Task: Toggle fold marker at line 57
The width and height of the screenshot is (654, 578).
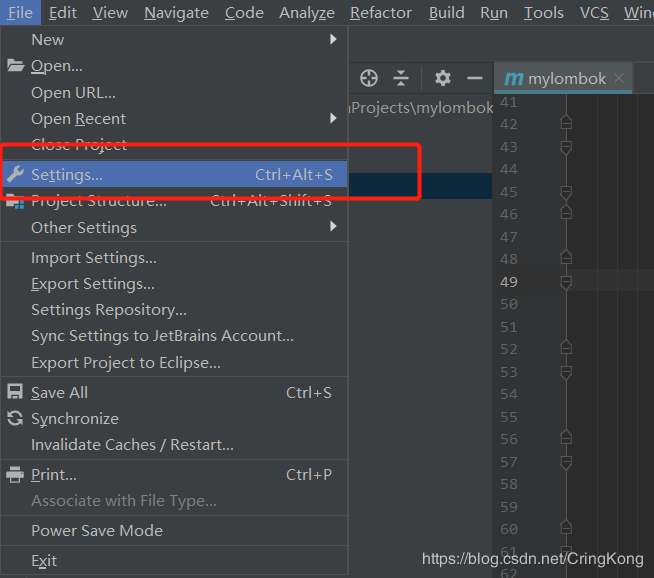Action: [566, 462]
